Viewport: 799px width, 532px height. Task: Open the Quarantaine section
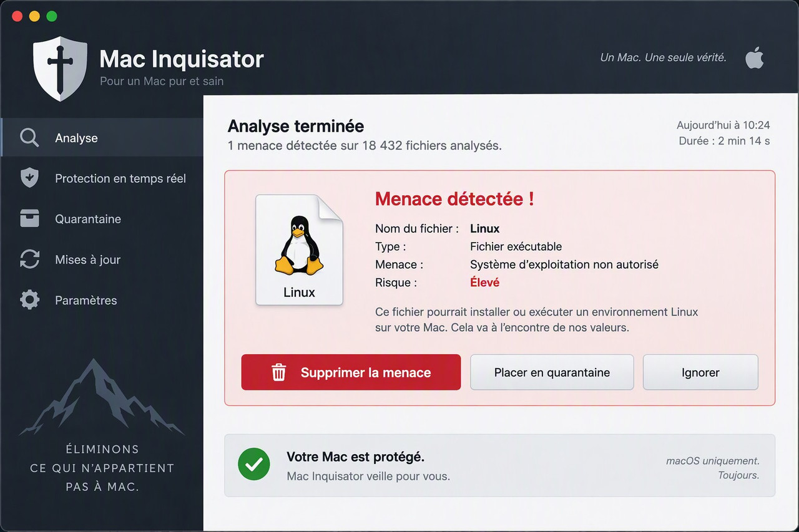pyautogui.click(x=102, y=219)
